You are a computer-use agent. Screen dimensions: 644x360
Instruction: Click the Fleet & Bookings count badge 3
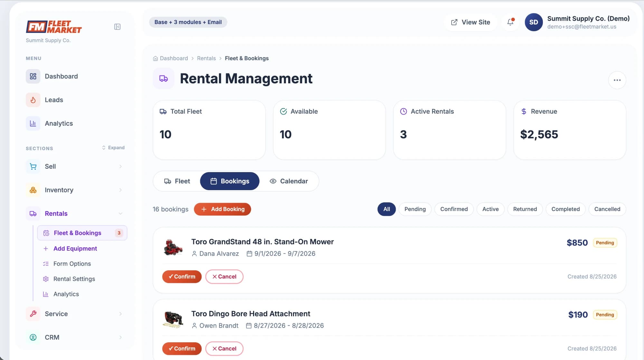119,233
